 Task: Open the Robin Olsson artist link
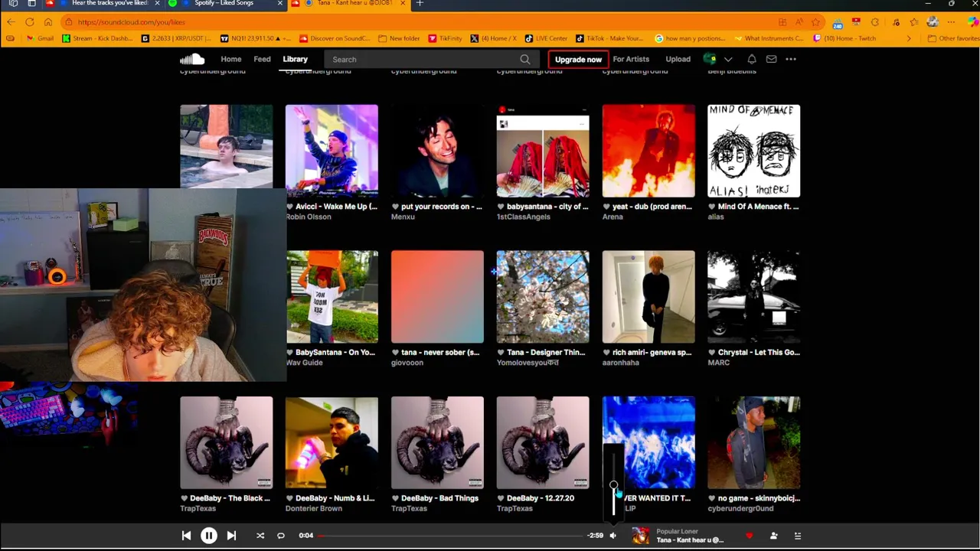tap(309, 217)
